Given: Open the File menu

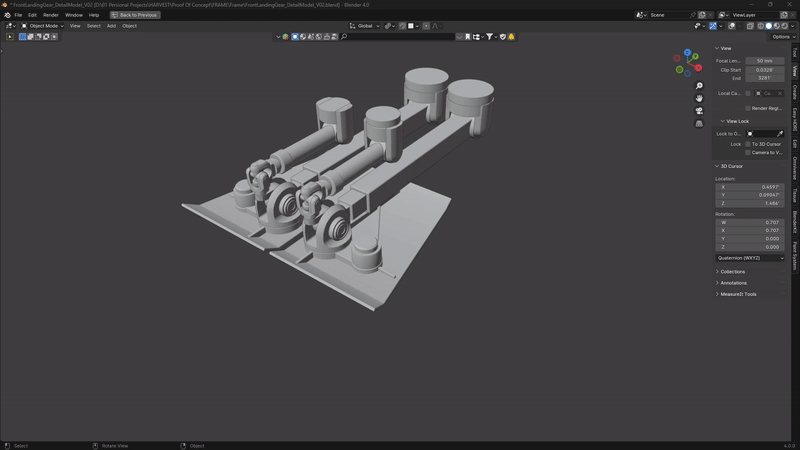Looking at the screenshot, I should pos(18,15).
